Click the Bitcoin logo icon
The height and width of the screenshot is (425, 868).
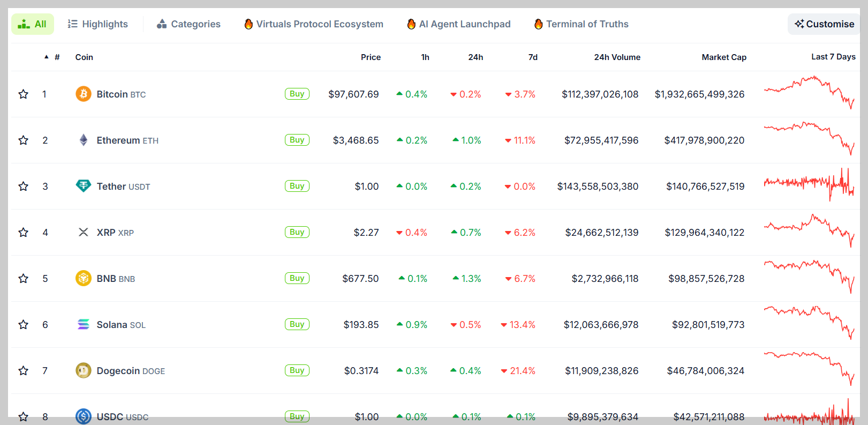tap(84, 94)
